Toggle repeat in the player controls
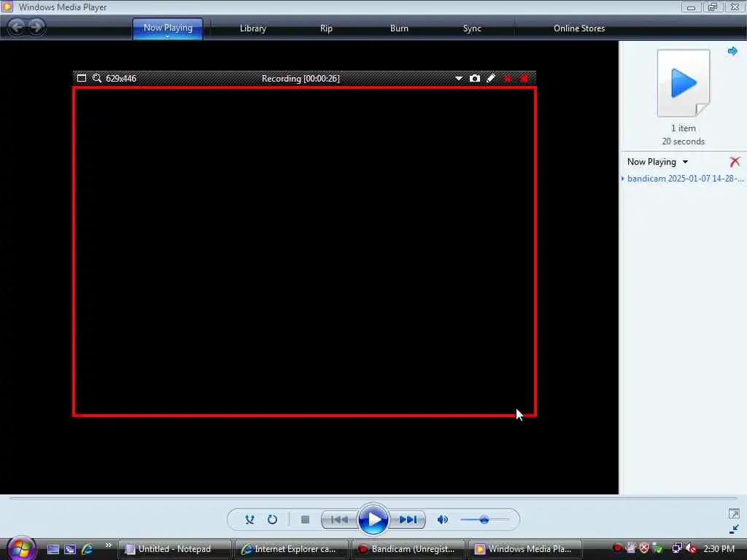Screen dimensions: 747x560 point(272,519)
